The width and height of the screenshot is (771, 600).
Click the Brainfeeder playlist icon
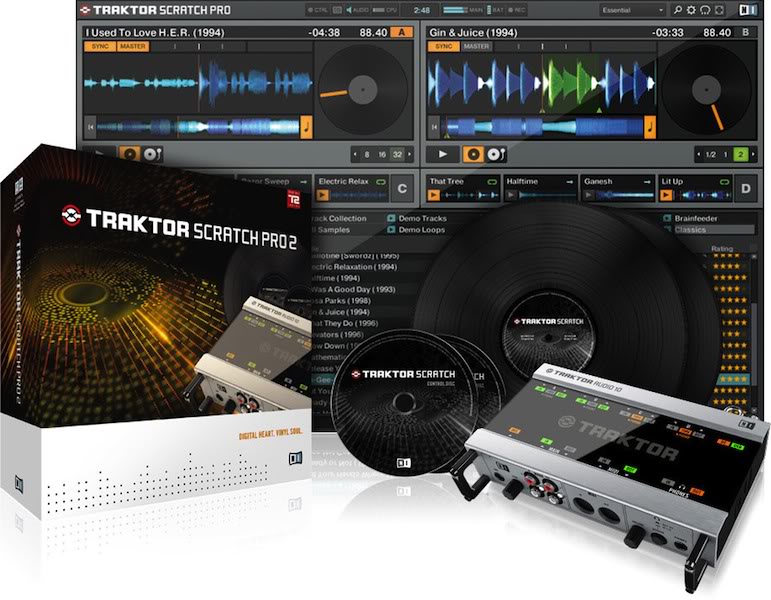click(x=667, y=218)
